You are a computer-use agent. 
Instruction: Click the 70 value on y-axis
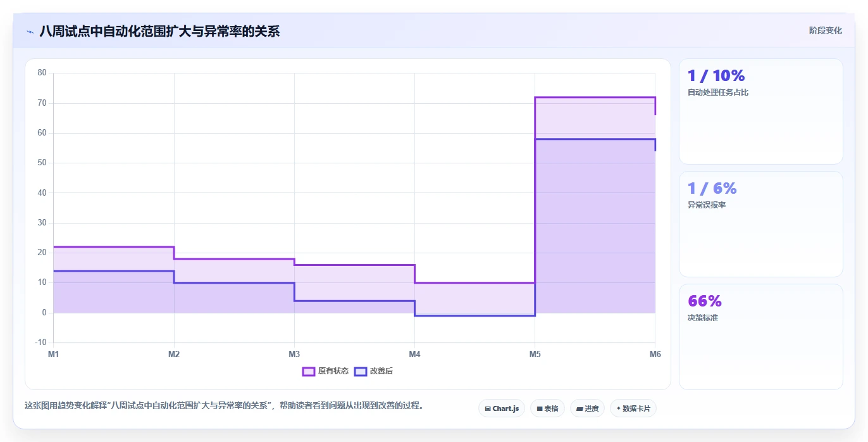point(42,103)
